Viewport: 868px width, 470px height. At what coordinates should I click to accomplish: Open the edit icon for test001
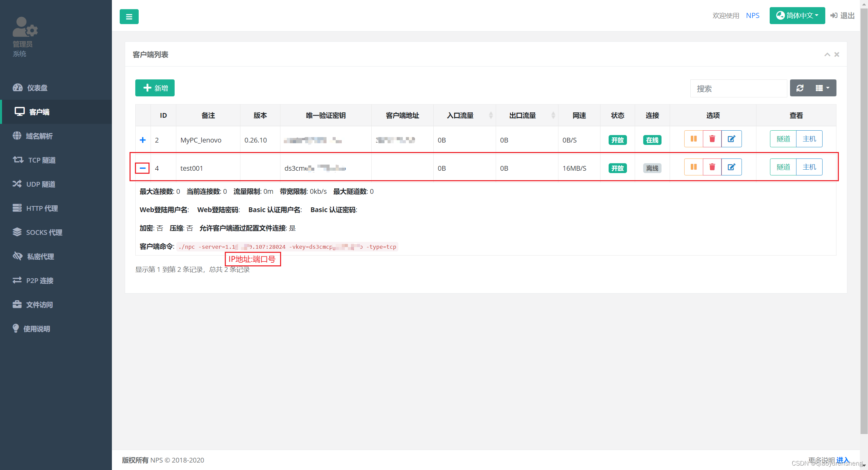point(731,167)
